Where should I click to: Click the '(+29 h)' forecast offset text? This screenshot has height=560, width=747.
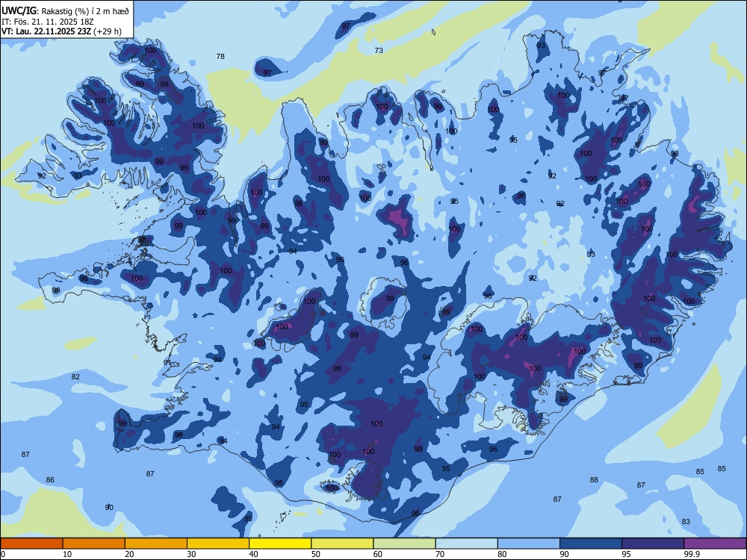tap(108, 31)
